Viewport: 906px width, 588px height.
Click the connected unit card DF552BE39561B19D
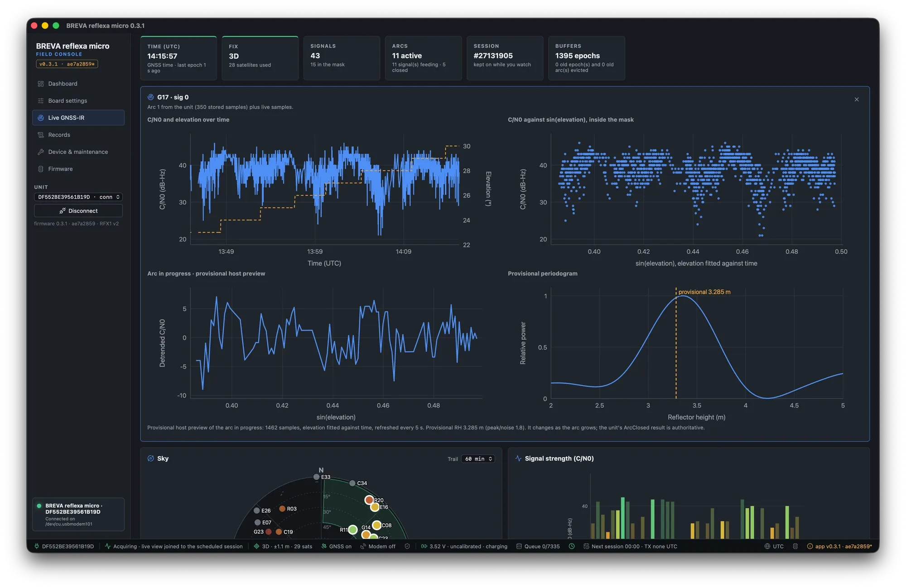click(x=78, y=514)
